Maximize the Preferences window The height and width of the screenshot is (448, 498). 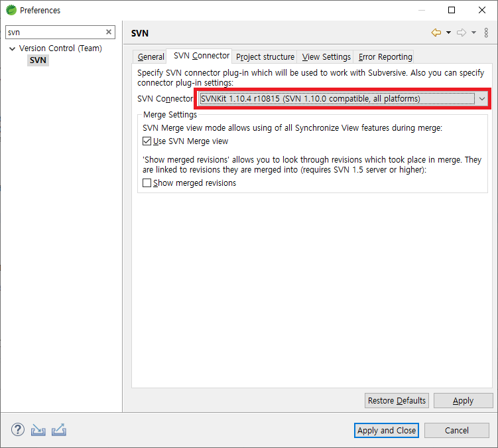(452, 10)
